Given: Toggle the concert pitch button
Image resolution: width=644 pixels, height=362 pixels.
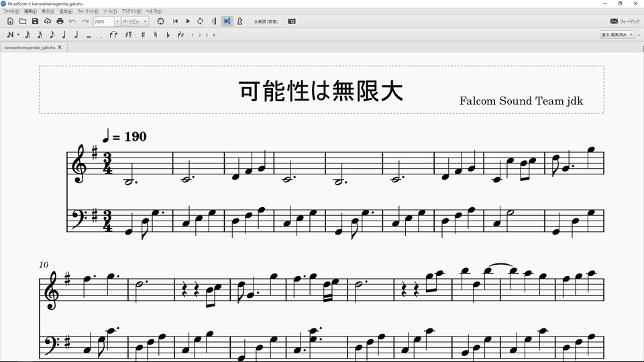Looking at the screenshot, I should click(266, 21).
